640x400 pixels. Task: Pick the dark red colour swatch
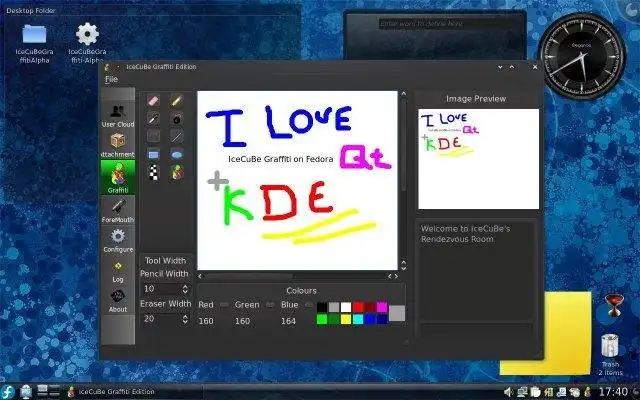[370, 307]
